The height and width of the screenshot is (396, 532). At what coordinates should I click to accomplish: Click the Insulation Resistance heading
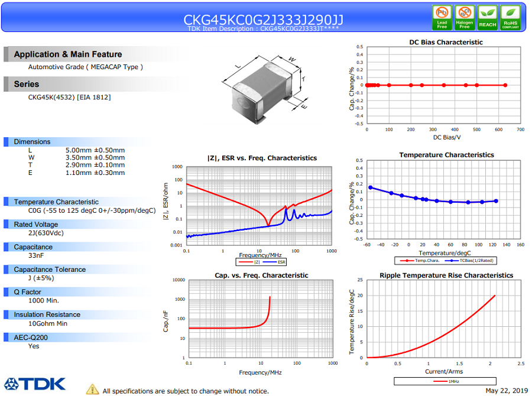tap(47, 314)
